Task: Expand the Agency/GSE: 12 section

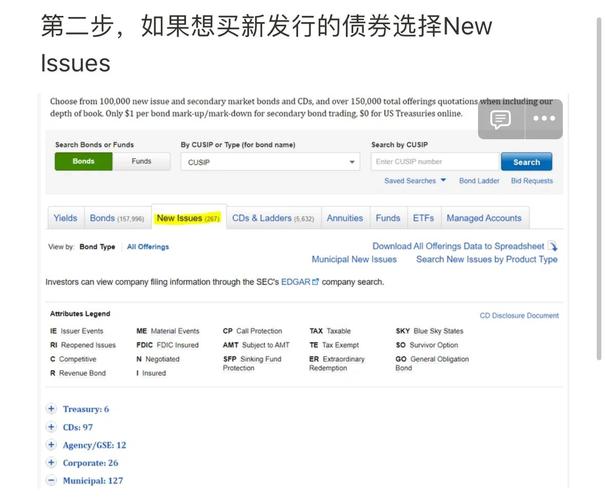Action: tap(51, 445)
